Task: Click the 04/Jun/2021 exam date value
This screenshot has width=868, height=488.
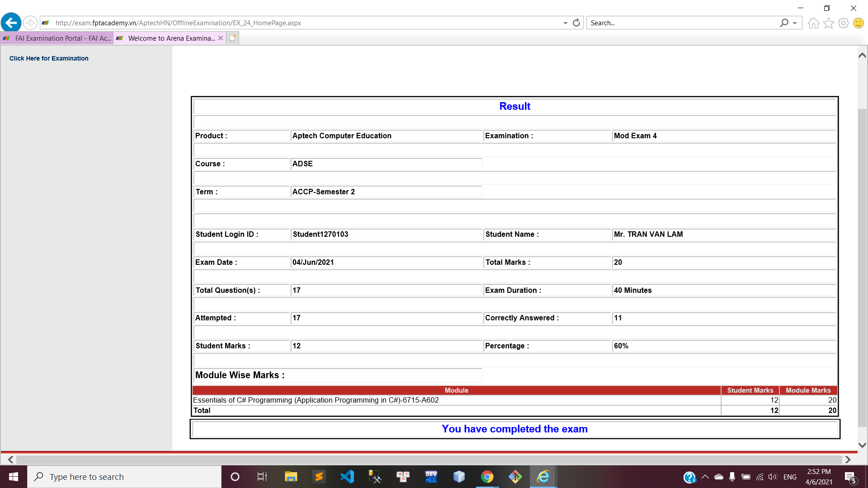Action: coord(313,262)
